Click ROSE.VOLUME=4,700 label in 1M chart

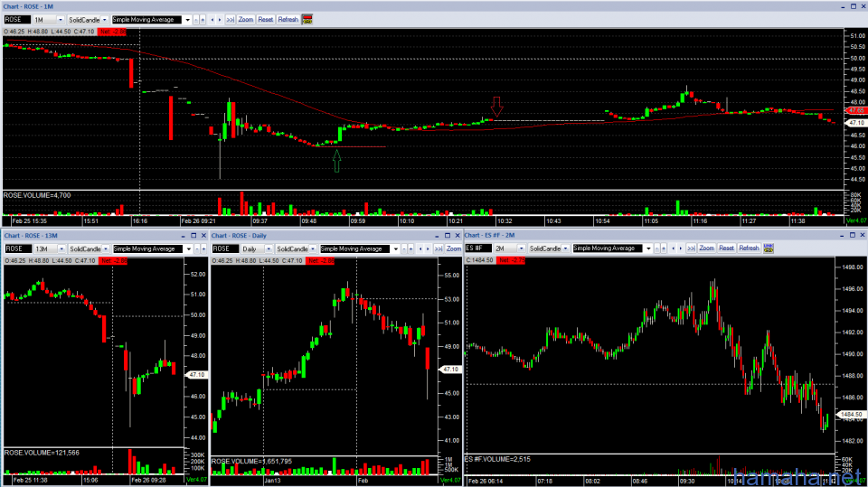[37, 195]
